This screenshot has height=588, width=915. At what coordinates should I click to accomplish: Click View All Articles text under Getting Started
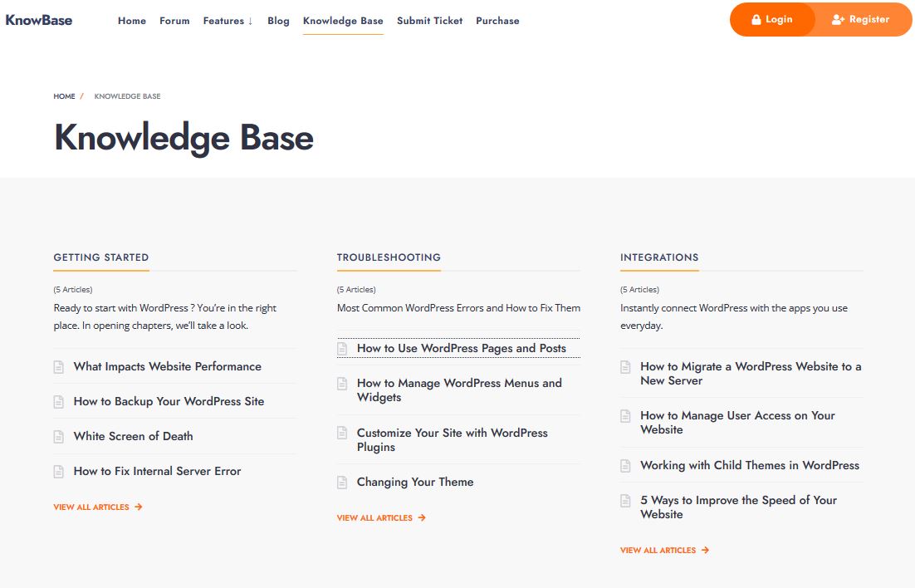[x=91, y=507]
